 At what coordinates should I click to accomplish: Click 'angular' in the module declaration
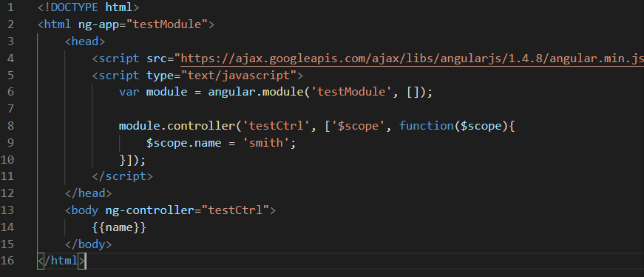231,92
